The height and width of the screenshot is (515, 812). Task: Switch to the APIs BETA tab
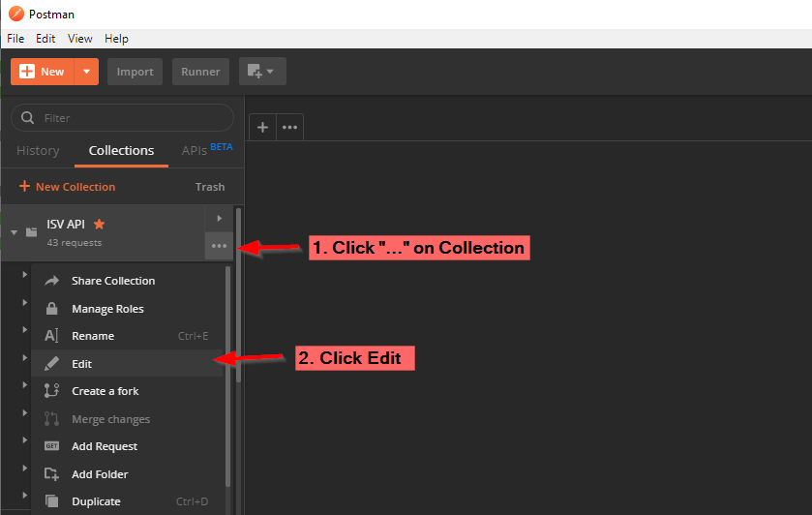(206, 150)
